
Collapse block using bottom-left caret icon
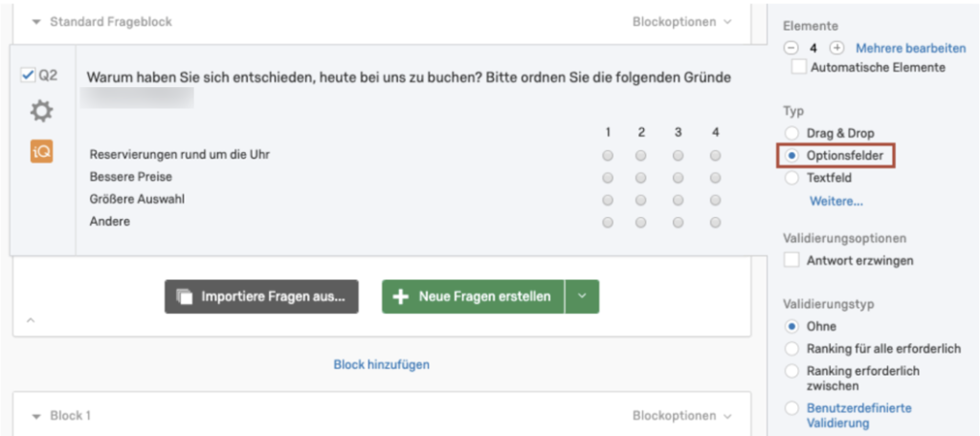pos(31,320)
